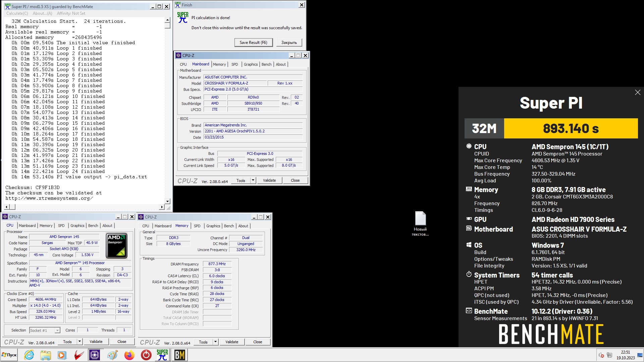
Task: Click the BenchMate logo at panel bottom
Action: [551, 334]
